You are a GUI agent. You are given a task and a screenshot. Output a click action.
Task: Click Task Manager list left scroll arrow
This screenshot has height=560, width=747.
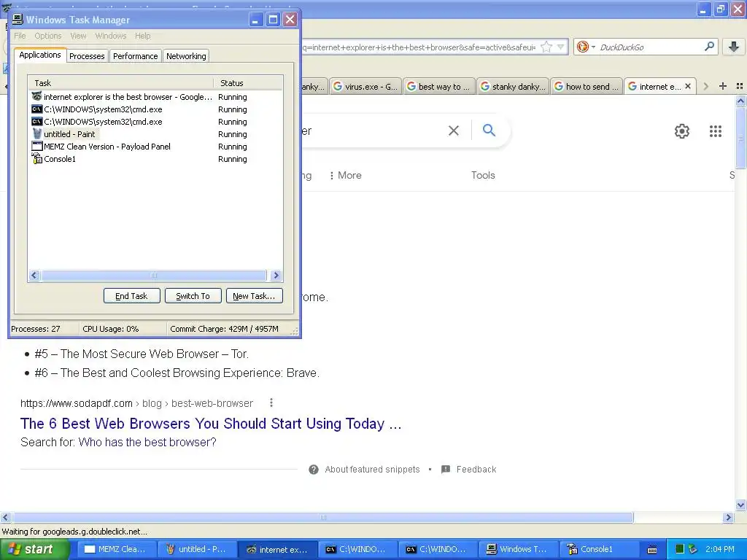click(34, 275)
